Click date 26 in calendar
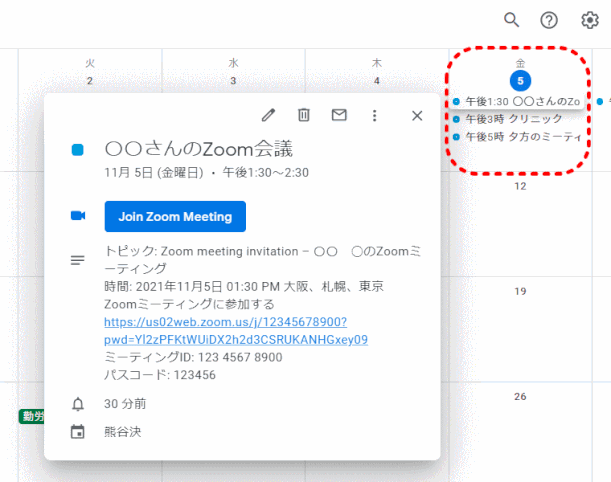Image resolution: width=611 pixels, height=482 pixels. (520, 397)
